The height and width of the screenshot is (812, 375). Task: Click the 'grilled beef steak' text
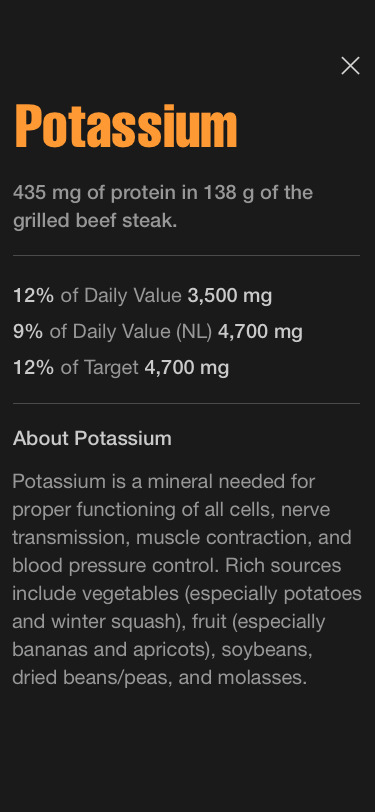coord(94,221)
